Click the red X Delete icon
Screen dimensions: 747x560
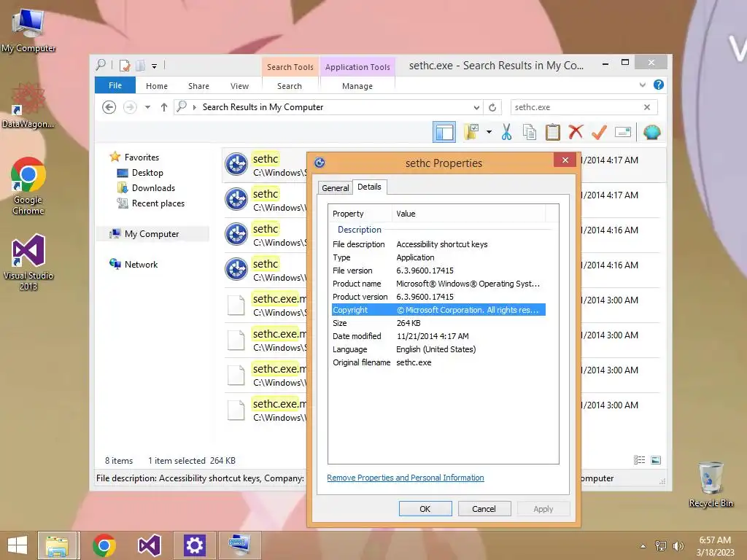576,131
